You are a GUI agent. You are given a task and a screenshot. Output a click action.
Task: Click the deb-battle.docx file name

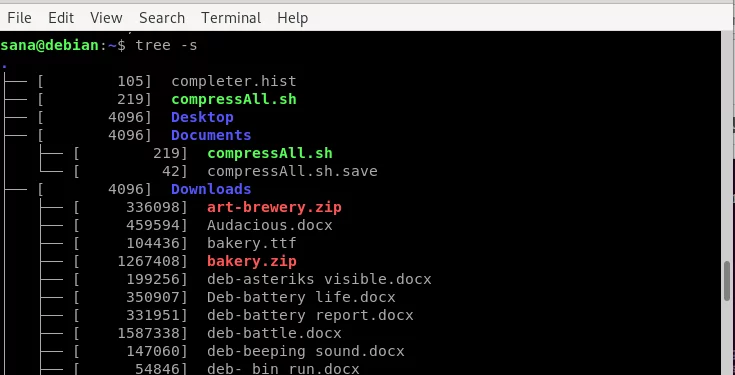coord(274,333)
